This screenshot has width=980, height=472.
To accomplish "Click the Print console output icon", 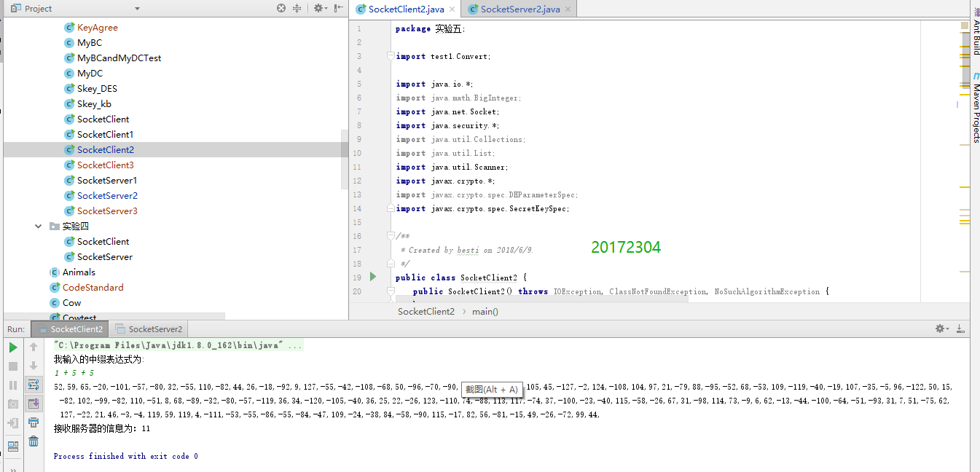I will point(34,422).
